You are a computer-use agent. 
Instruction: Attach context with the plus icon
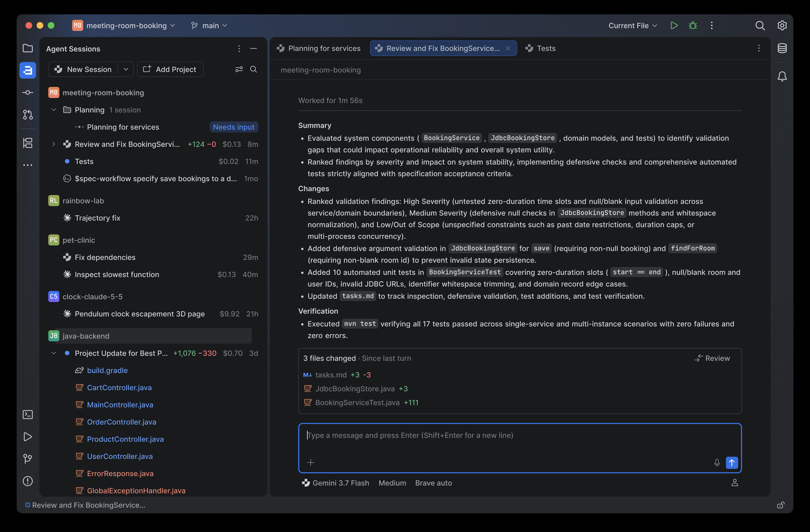(x=311, y=462)
